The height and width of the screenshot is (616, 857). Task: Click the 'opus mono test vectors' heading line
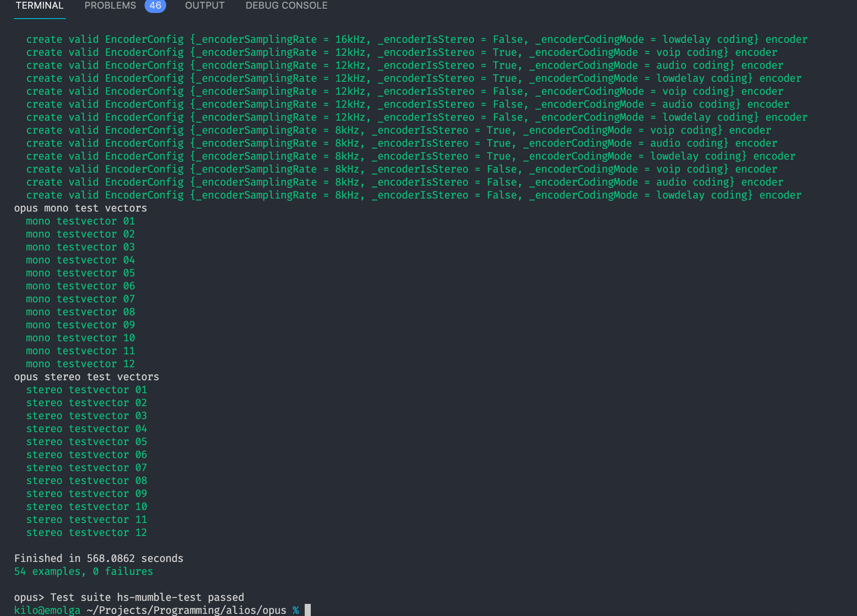81,208
